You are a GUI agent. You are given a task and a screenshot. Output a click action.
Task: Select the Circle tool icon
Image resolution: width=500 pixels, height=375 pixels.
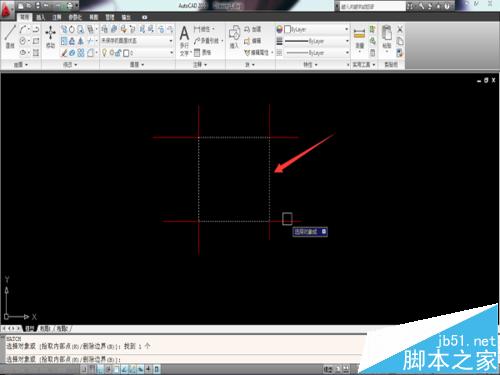coord(23,41)
